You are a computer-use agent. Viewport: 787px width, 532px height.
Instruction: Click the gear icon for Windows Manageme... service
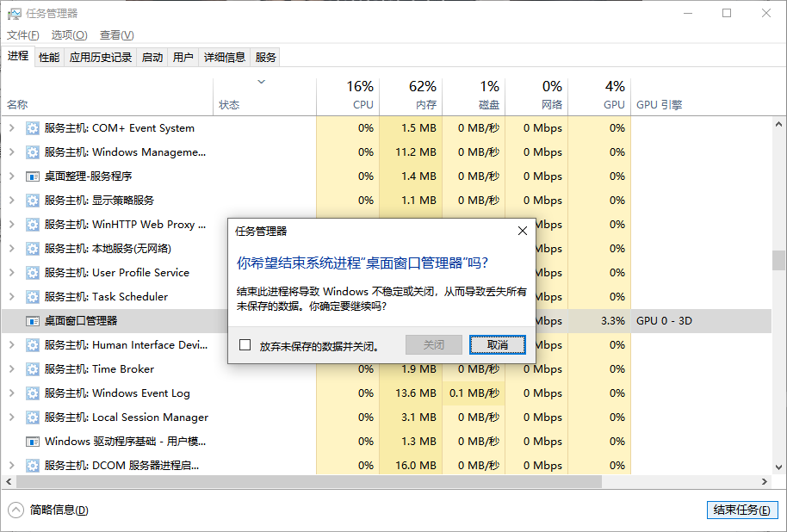(x=33, y=152)
